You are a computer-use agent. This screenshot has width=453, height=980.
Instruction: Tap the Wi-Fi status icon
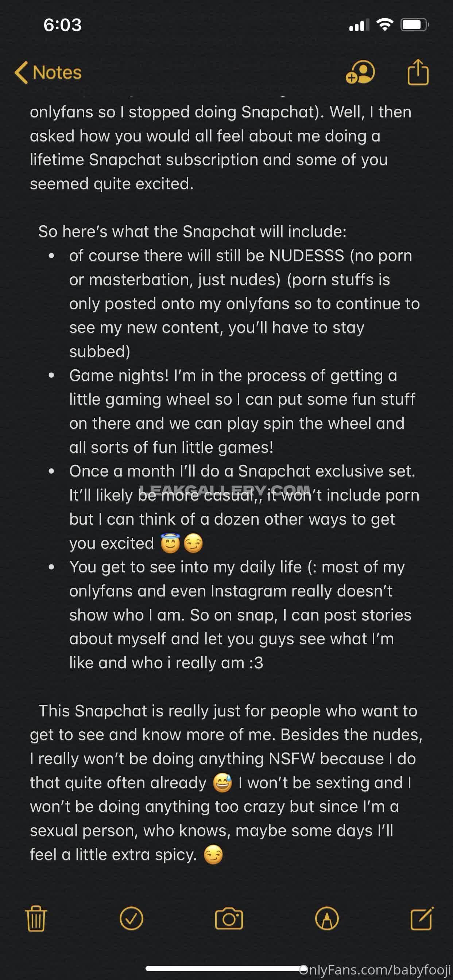click(x=384, y=25)
